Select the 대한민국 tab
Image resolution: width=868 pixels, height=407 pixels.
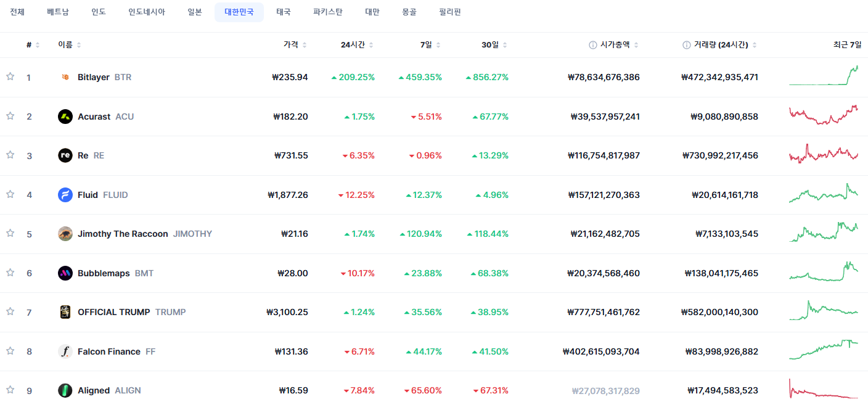pyautogui.click(x=239, y=12)
